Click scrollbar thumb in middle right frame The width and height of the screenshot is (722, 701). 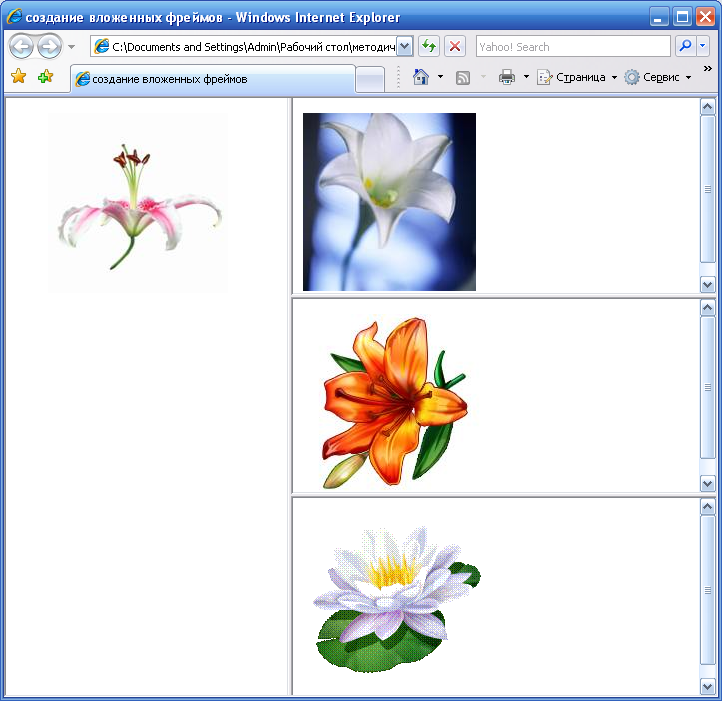pyautogui.click(x=707, y=387)
